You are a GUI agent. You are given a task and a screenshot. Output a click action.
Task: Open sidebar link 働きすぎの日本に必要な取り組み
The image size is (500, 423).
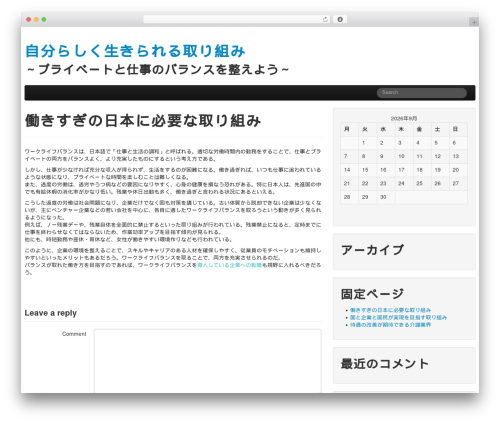coord(390,310)
